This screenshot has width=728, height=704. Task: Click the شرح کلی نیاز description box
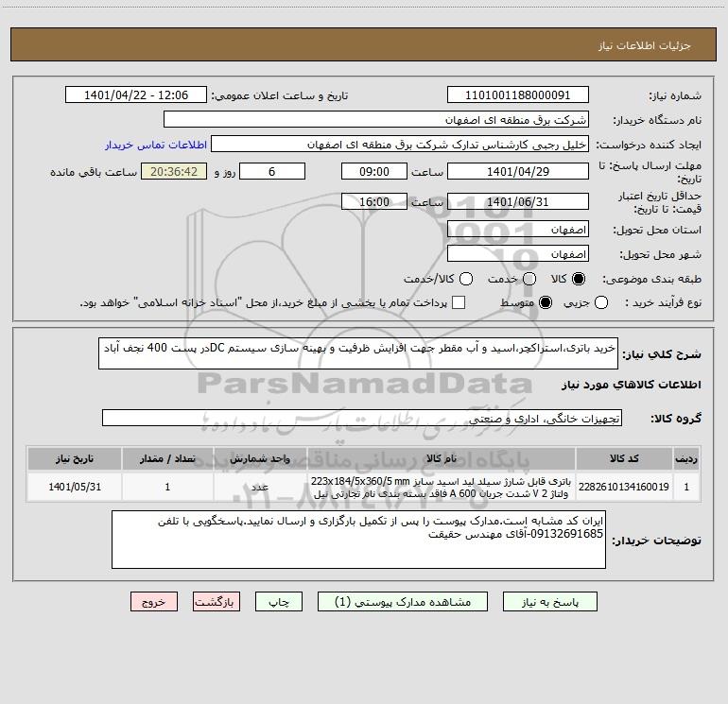coord(358,353)
